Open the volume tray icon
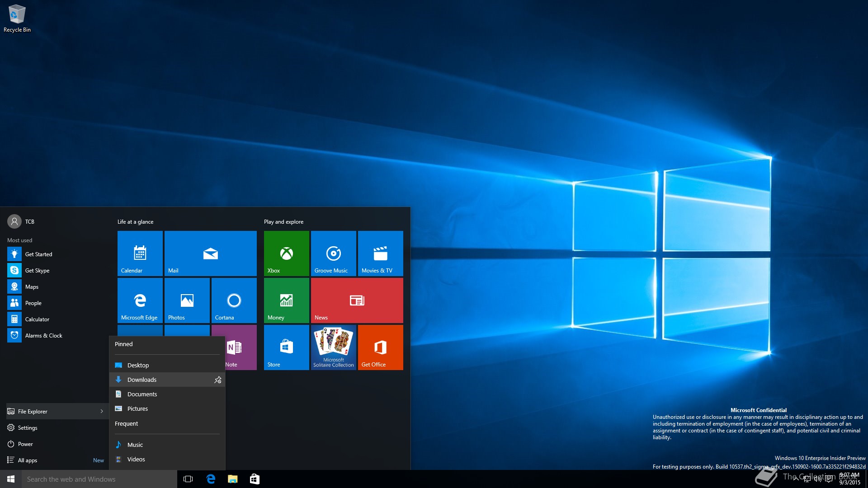Viewport: 868px width, 488px height. click(818, 479)
